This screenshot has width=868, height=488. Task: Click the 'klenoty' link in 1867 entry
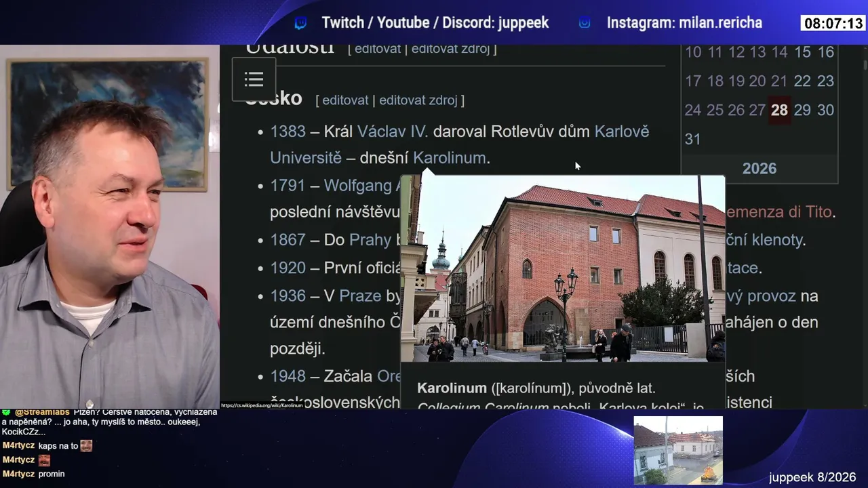[778, 240]
